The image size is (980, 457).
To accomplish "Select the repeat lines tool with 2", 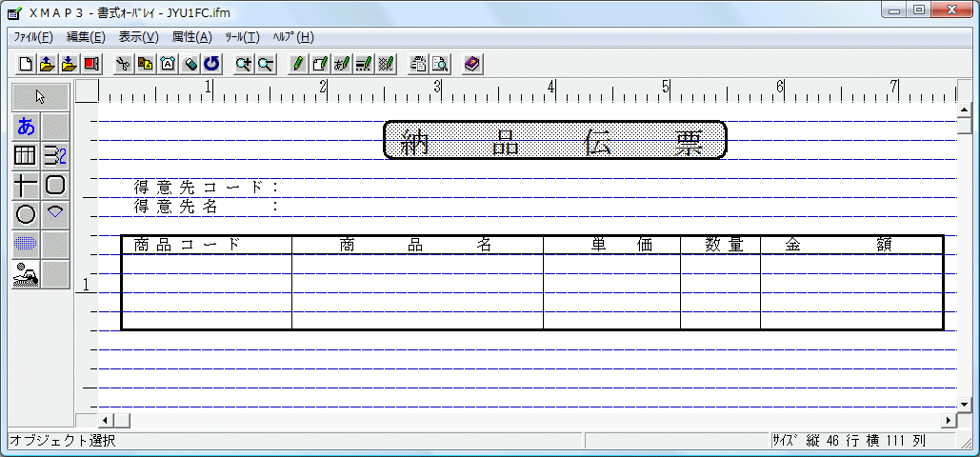I will (x=55, y=156).
